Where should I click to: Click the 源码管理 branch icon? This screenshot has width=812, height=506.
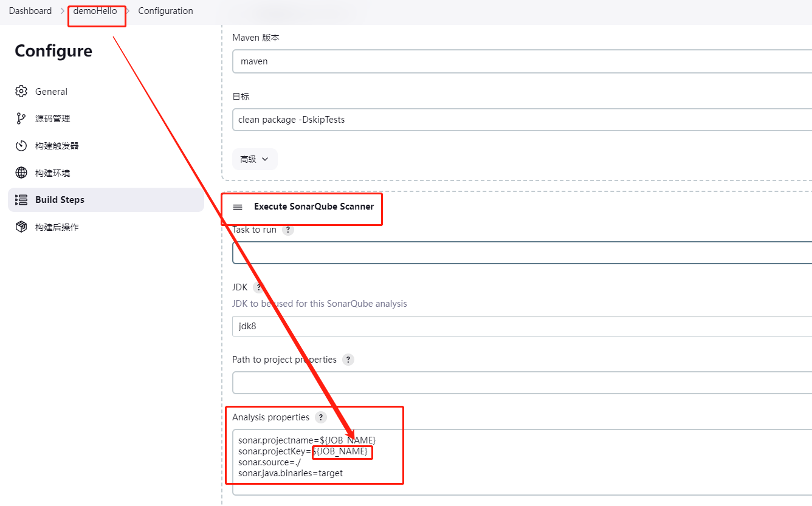pos(21,118)
